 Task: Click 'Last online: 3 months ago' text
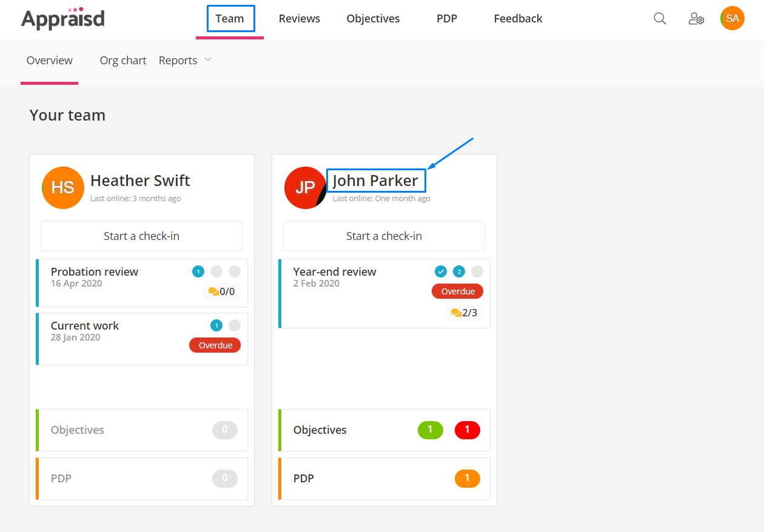pyautogui.click(x=135, y=198)
